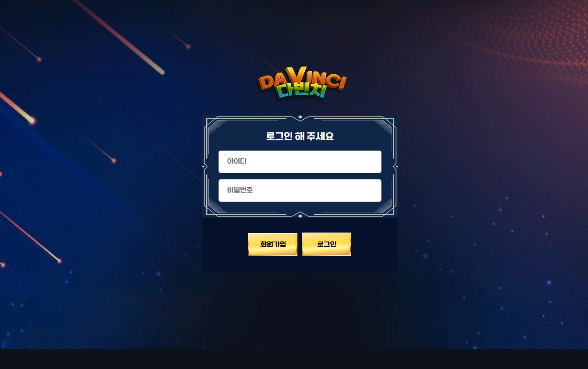The image size is (588, 369).
Task: Click the bottom center dot of frame
Action: [x=300, y=216]
